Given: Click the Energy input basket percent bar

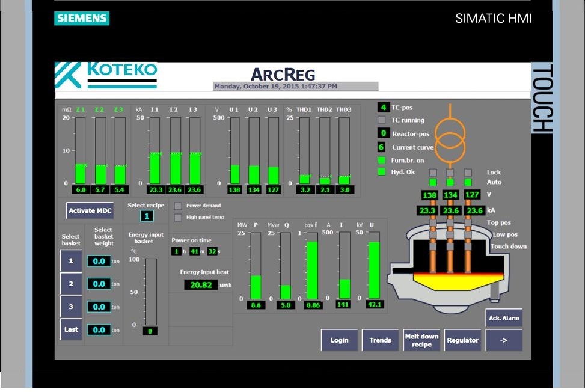Looking at the screenshot, I should click(x=151, y=292).
